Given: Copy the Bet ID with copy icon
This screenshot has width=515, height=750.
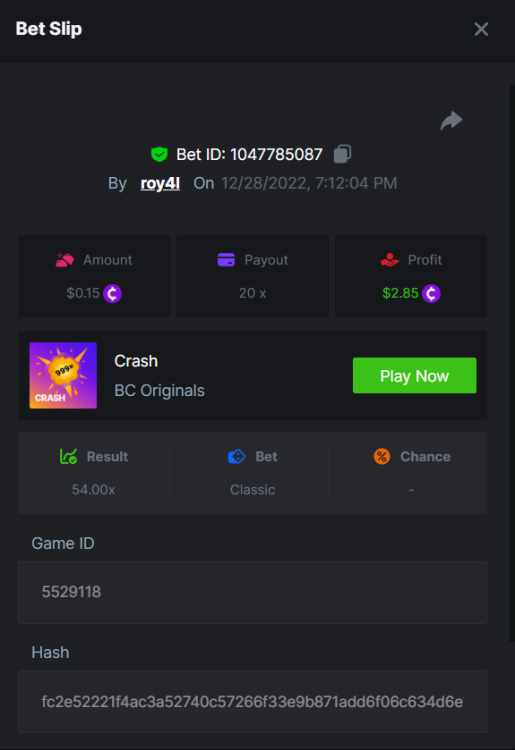Looking at the screenshot, I should coord(342,154).
